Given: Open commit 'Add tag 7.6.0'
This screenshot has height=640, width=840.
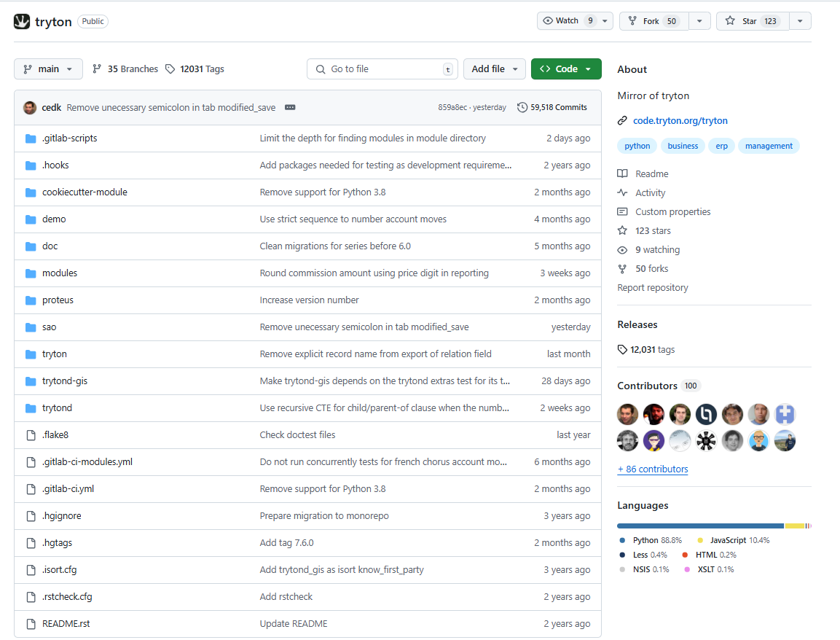Looking at the screenshot, I should pos(286,542).
